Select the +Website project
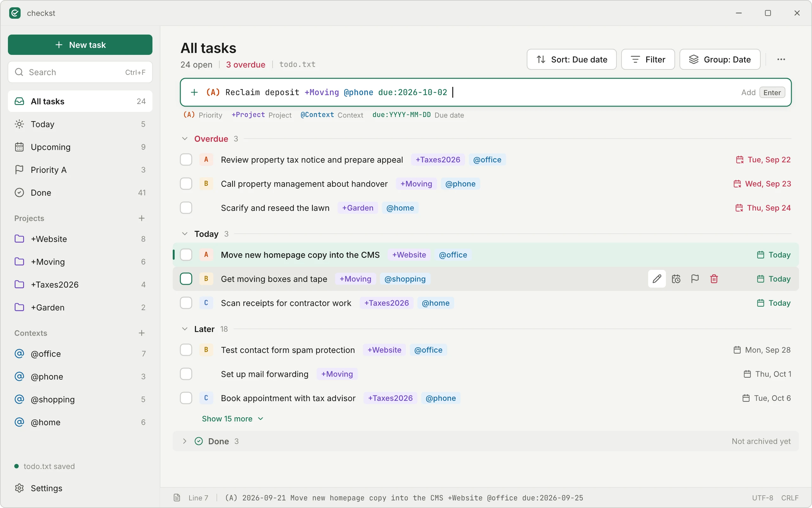Screen dimensions: 812x508 (x=80, y=239)
